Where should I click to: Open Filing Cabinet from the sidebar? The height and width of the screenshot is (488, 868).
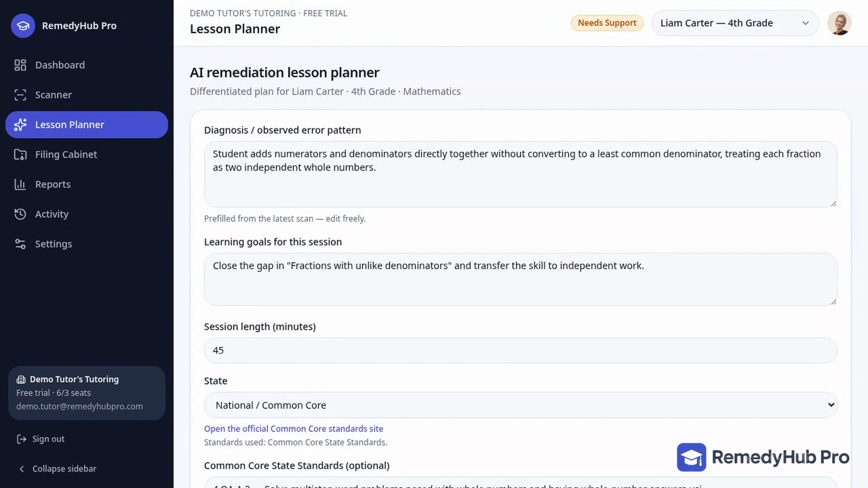pyautogui.click(x=66, y=155)
